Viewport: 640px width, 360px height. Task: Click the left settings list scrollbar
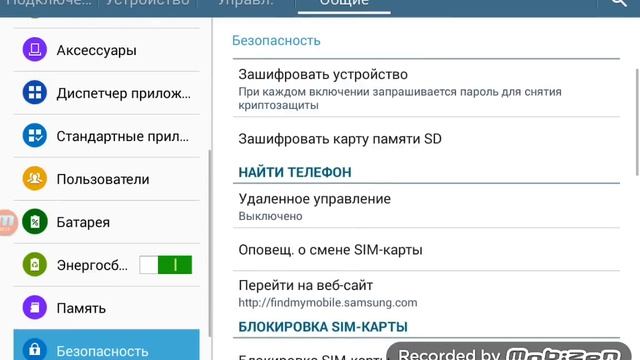tap(210, 243)
